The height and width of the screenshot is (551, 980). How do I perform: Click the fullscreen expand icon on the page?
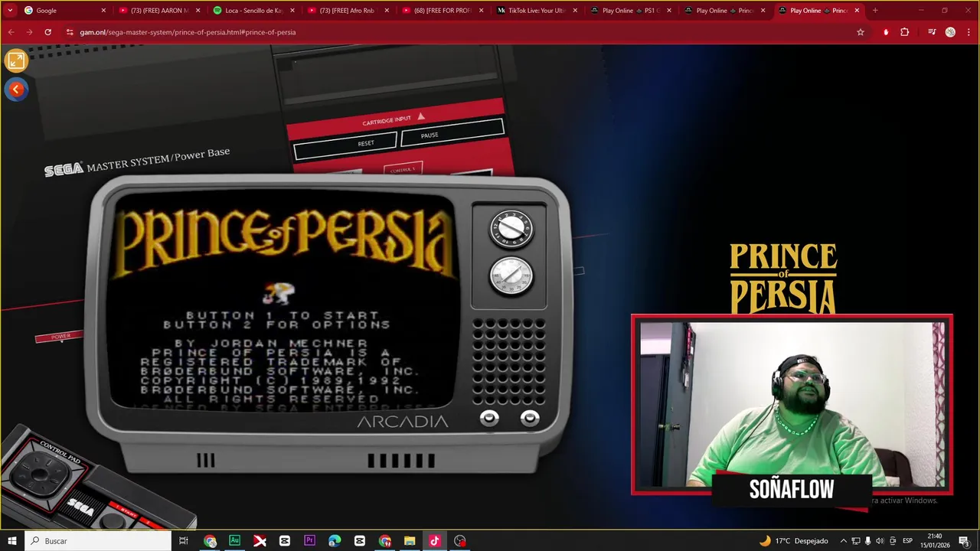click(x=16, y=60)
